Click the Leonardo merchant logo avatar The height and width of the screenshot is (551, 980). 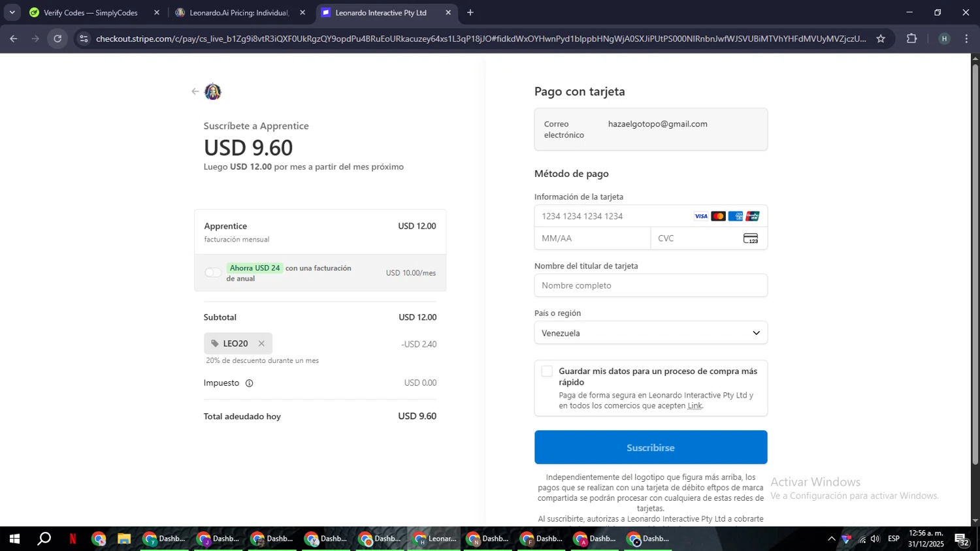point(213,91)
